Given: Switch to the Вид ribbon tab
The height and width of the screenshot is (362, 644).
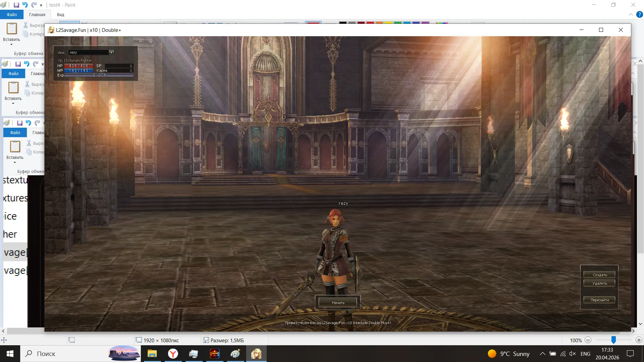Looking at the screenshot, I should [60, 14].
